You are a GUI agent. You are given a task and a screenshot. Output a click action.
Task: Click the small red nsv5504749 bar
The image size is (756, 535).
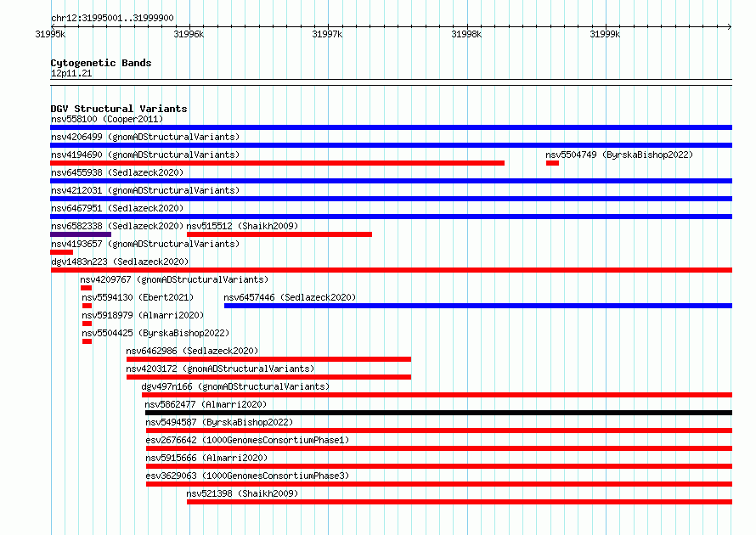coord(552,163)
